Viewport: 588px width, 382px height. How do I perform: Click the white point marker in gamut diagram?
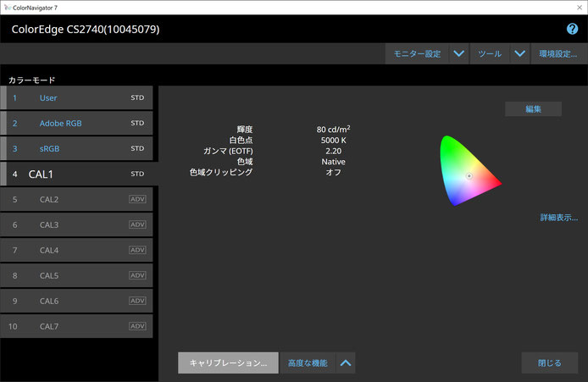469,176
